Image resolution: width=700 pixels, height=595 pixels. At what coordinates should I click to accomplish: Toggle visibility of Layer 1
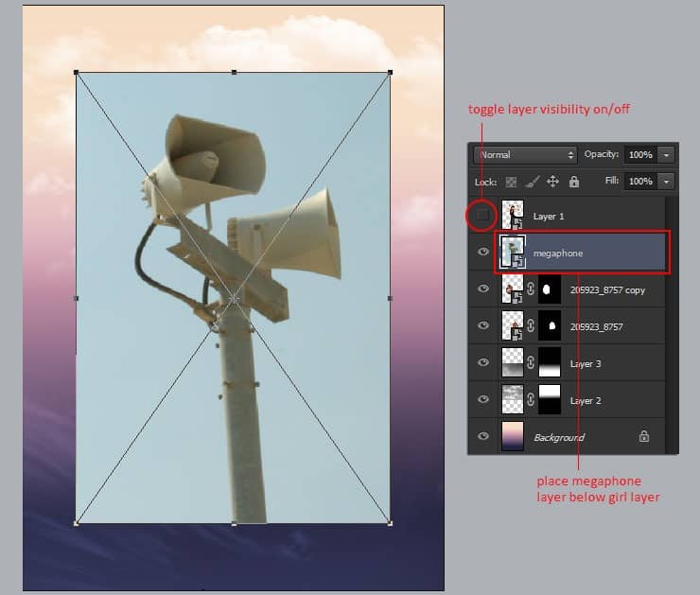(482, 216)
